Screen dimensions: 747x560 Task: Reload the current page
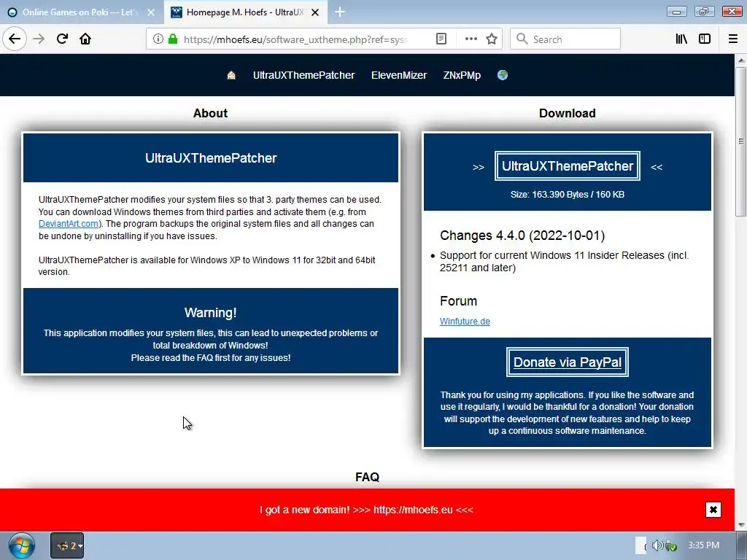coord(62,39)
